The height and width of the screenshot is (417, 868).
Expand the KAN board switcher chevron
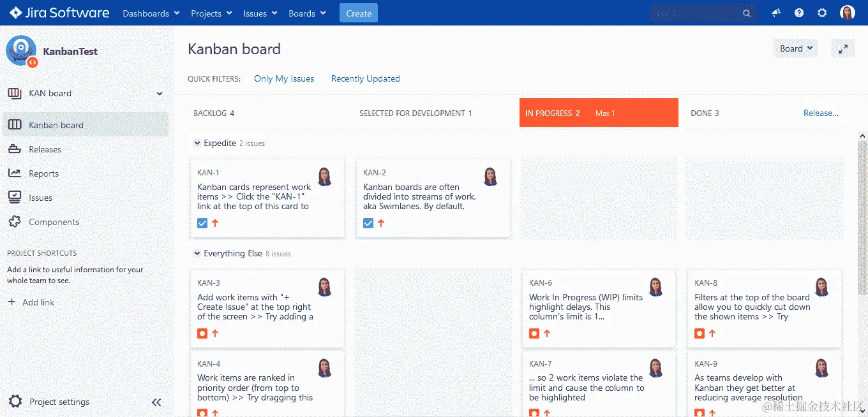[160, 94]
